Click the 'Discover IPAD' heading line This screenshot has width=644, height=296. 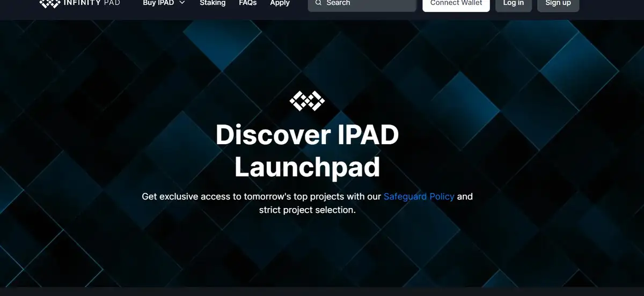pyautogui.click(x=307, y=135)
